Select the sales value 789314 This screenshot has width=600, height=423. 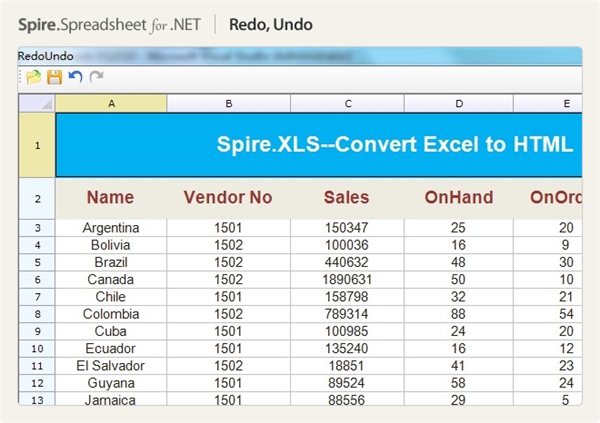(347, 314)
